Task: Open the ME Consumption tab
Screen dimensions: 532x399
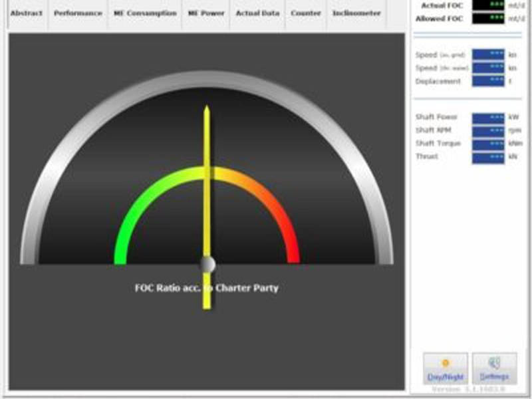Action: 145,13
